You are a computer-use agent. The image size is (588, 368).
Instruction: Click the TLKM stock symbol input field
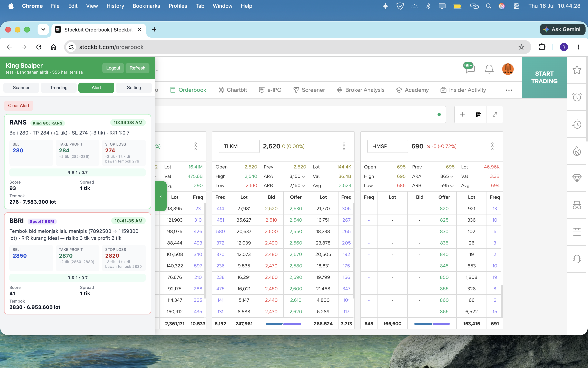(239, 146)
